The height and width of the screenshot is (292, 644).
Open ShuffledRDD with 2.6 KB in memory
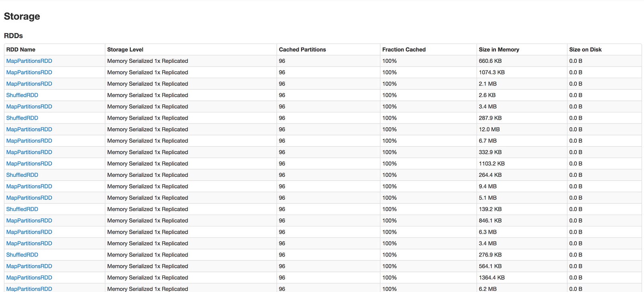tap(22, 95)
